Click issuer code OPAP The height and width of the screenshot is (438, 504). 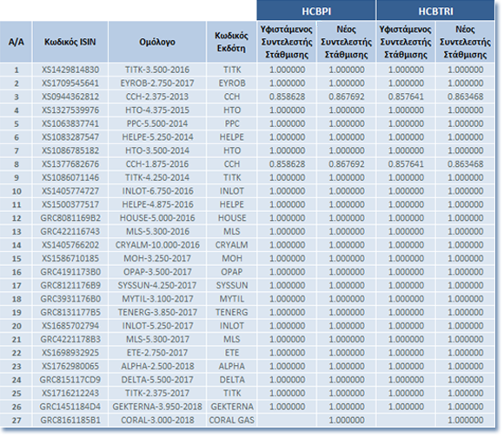(x=231, y=272)
